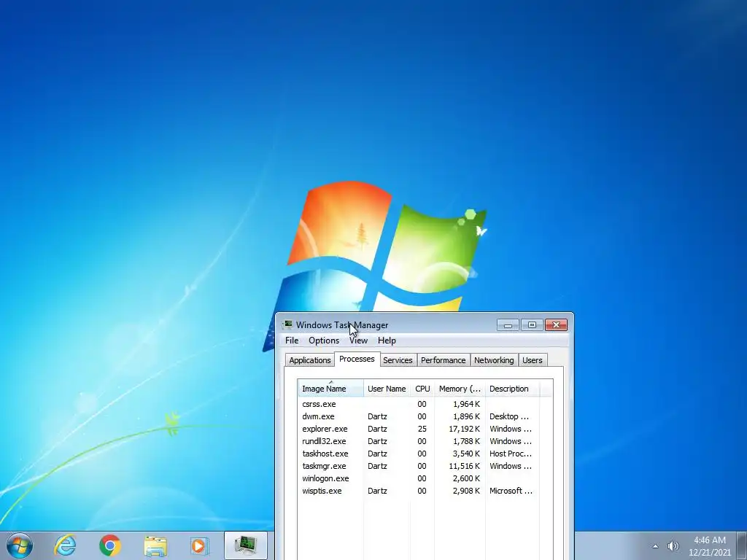Screen dimensions: 747x560
Task: Sort by Memory column header
Action: click(460, 389)
